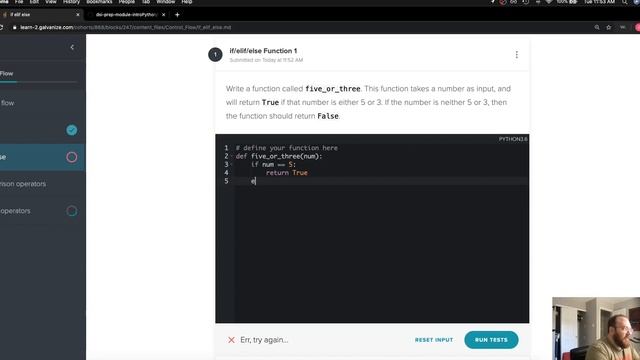Close the dsi-prep-module browser tab

pos(164,15)
